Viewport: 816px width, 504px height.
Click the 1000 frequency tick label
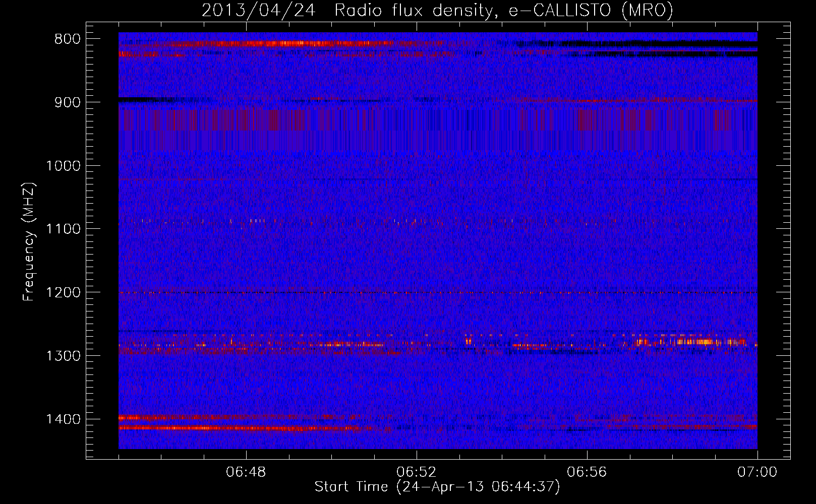pos(63,166)
